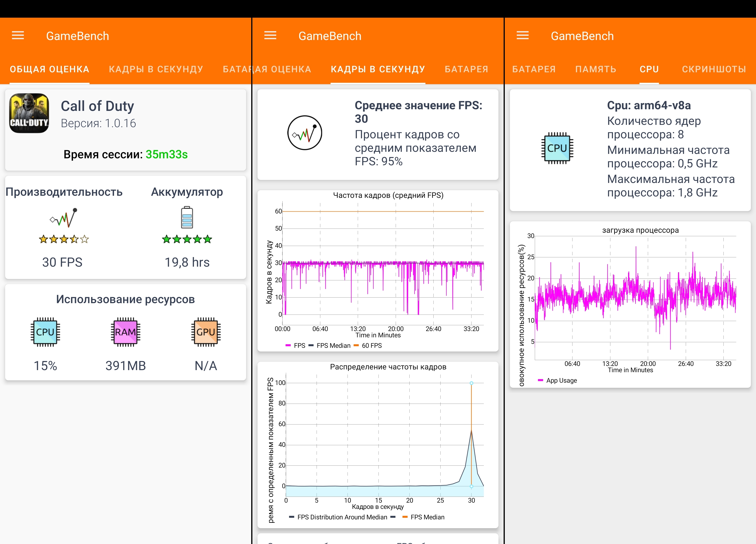The image size is (756, 544).
Task: Click the 35m33s session time value
Action: click(x=167, y=155)
